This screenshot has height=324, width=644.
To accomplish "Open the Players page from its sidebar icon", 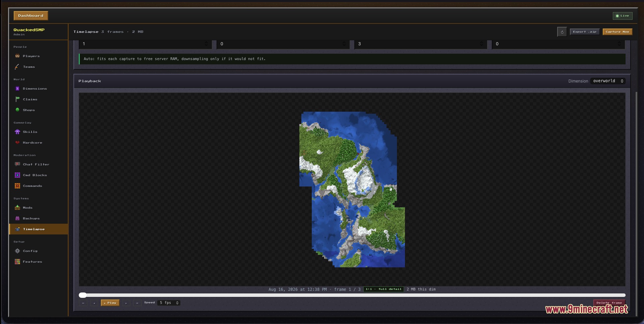I will pyautogui.click(x=17, y=56).
